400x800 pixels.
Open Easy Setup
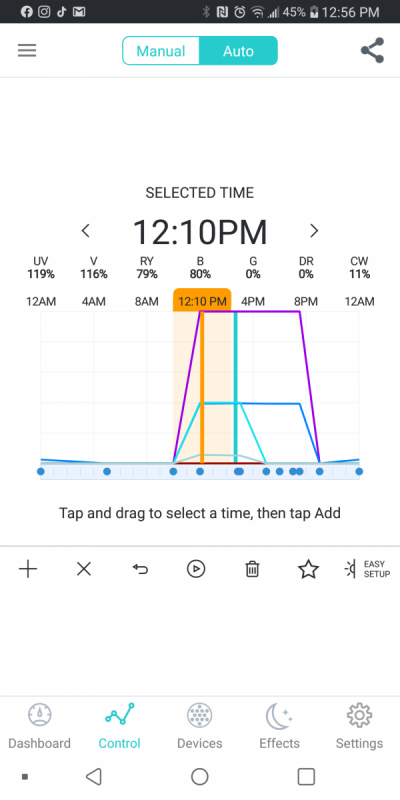point(367,569)
